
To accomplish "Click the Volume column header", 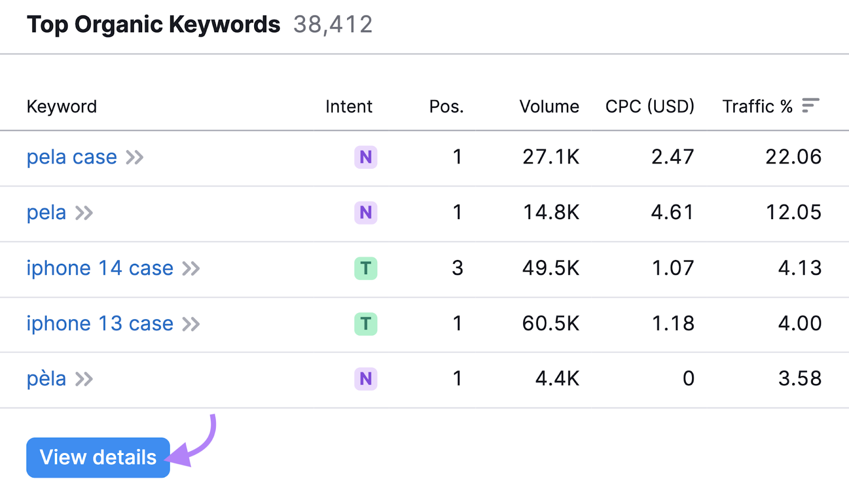I will (x=549, y=107).
